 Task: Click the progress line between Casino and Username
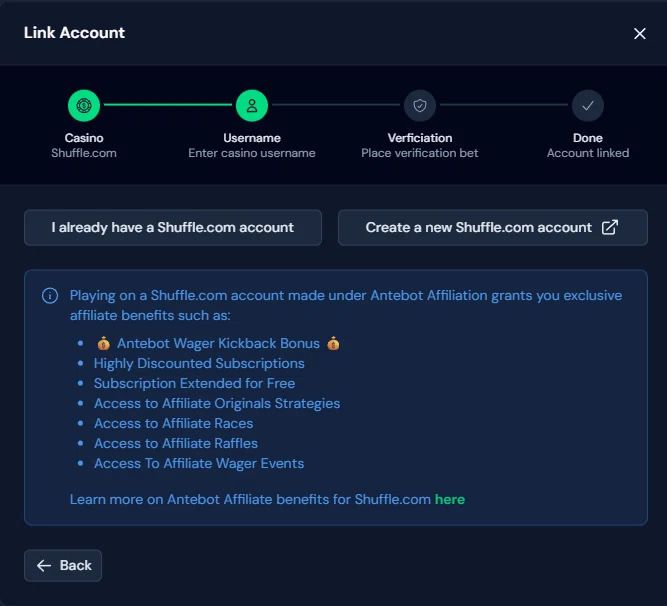coord(168,105)
